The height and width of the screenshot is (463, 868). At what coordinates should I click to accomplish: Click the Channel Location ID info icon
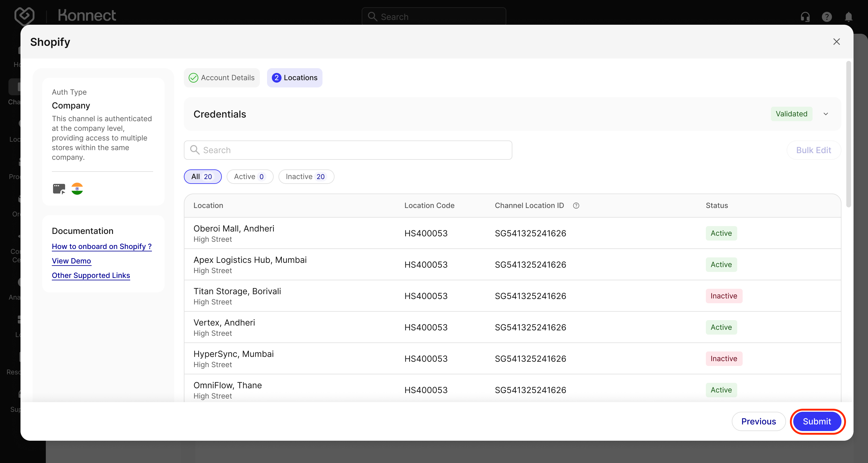click(576, 206)
